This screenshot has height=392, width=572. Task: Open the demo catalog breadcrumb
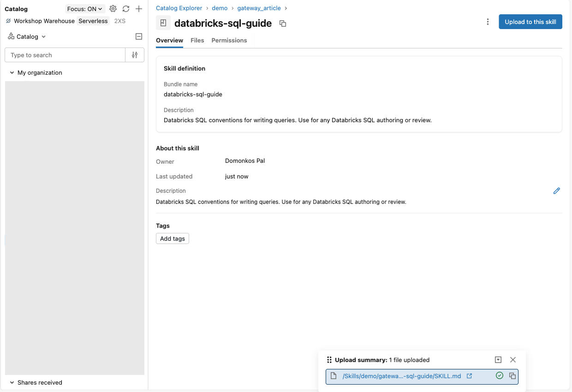[x=220, y=8]
